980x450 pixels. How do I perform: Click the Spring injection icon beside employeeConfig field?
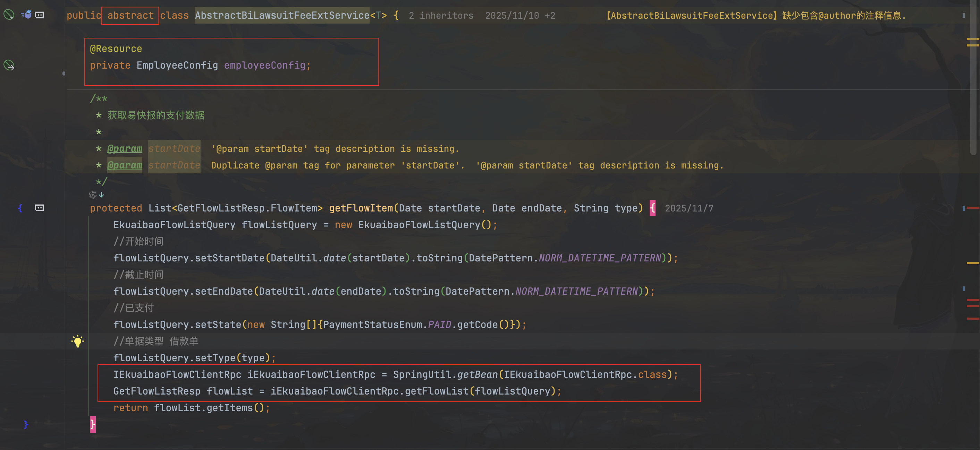click(x=9, y=66)
